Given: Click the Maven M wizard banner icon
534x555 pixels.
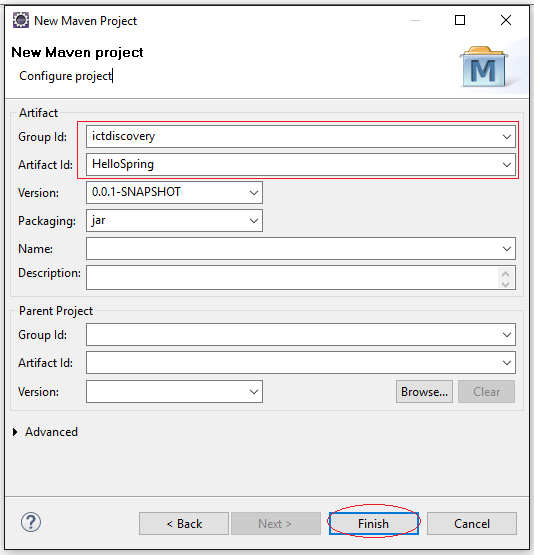Looking at the screenshot, I should tap(484, 67).
